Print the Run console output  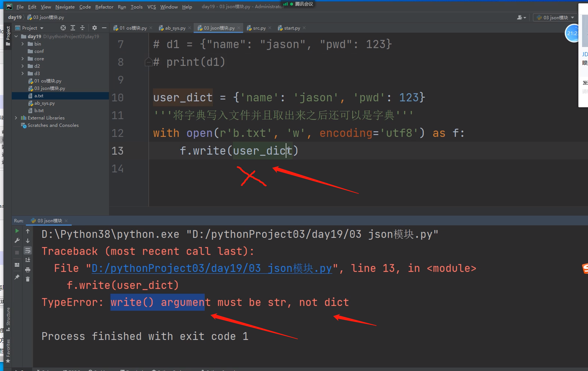click(28, 270)
